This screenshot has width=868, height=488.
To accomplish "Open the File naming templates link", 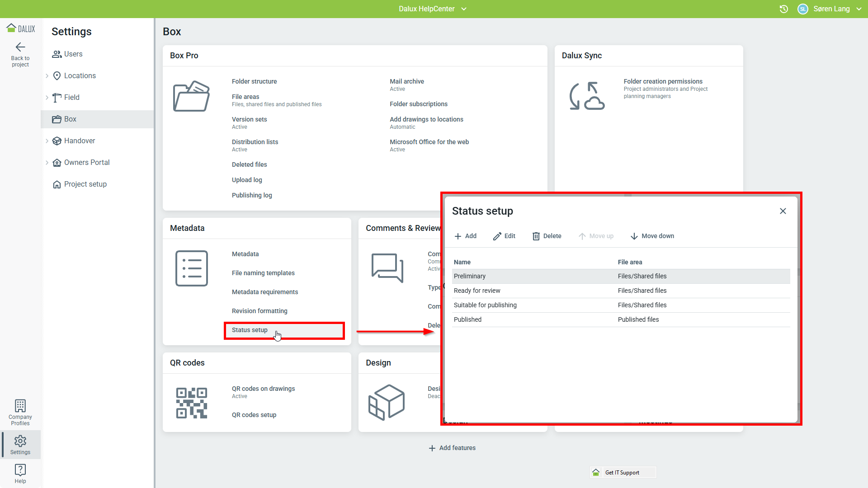I will pos(263,273).
